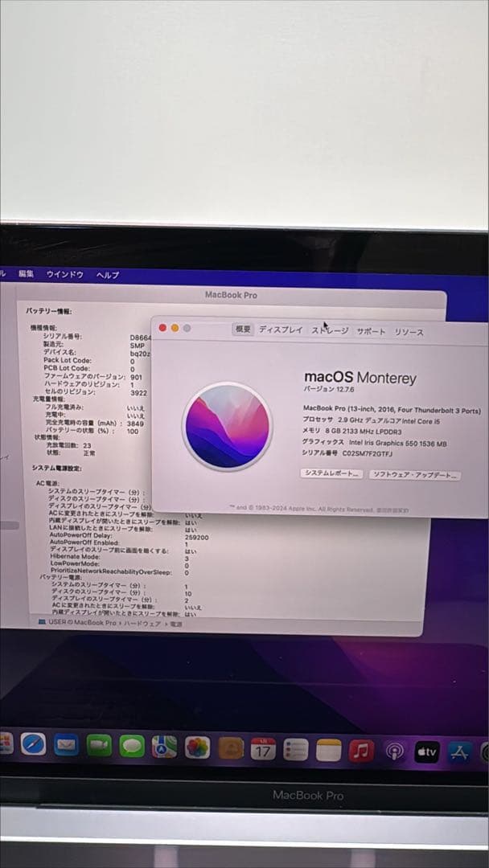This screenshot has height=868, width=489.
Task: Click the AutoPowerOff Enabled: 1 row
Action: pos(119,543)
